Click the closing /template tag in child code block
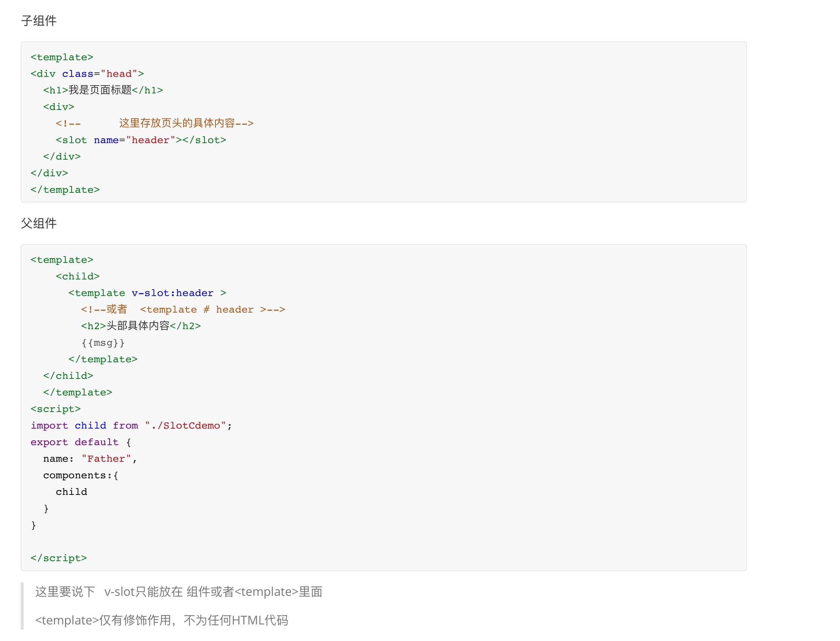Screen dimensions: 840x641 click(65, 190)
